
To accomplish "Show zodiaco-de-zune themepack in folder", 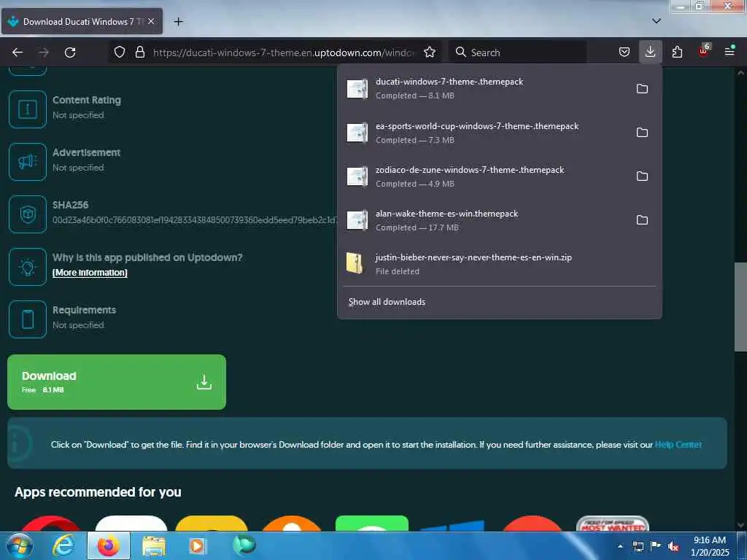I will coord(642,176).
